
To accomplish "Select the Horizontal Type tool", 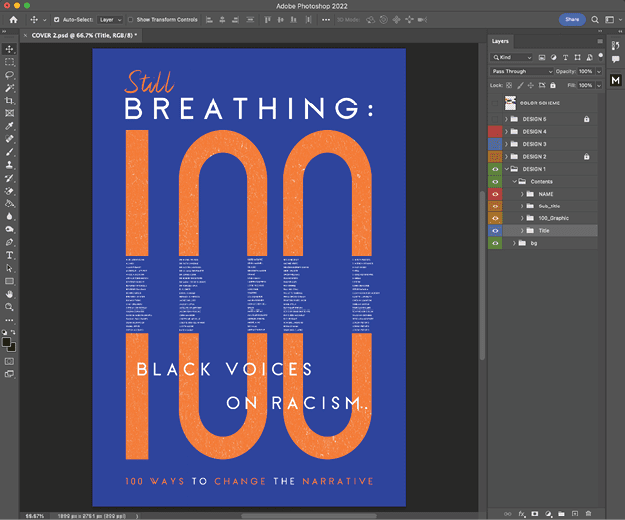I will pos(9,255).
